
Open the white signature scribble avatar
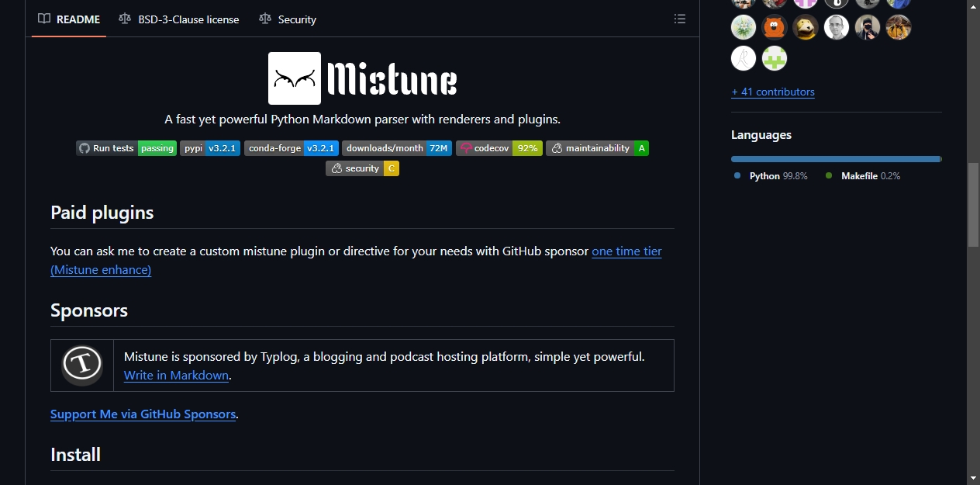tap(744, 58)
